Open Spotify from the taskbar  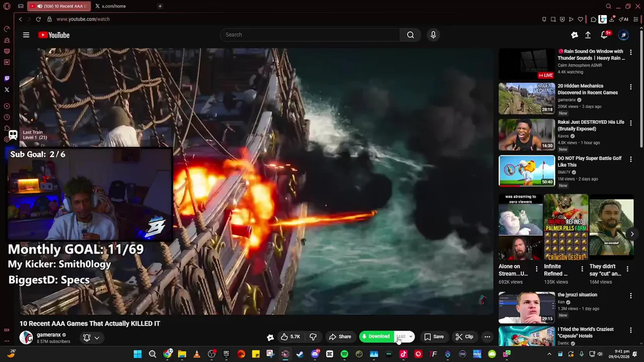click(x=344, y=354)
